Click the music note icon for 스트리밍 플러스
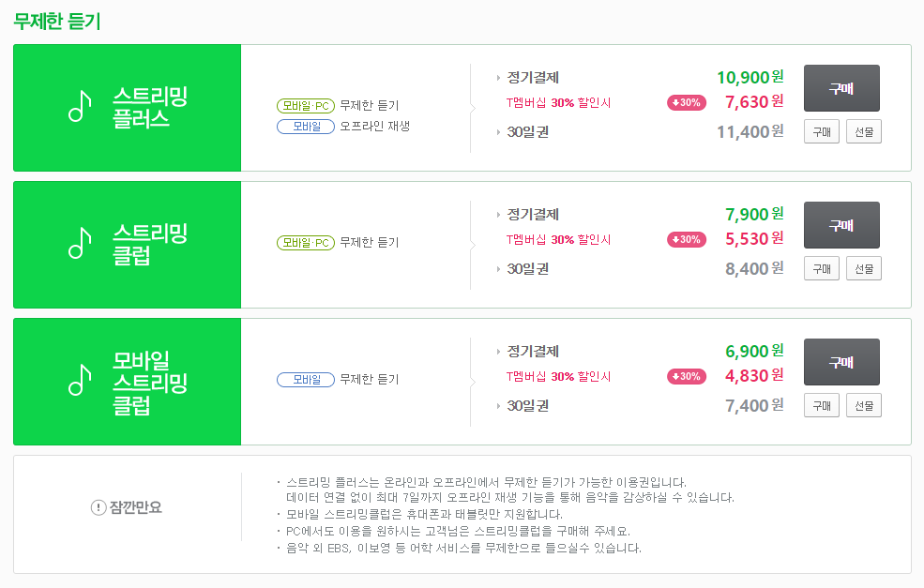This screenshot has height=588, width=924. (x=80, y=106)
